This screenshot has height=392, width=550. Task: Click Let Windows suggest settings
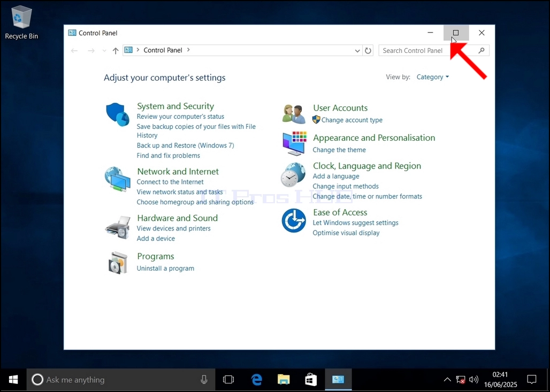click(355, 222)
